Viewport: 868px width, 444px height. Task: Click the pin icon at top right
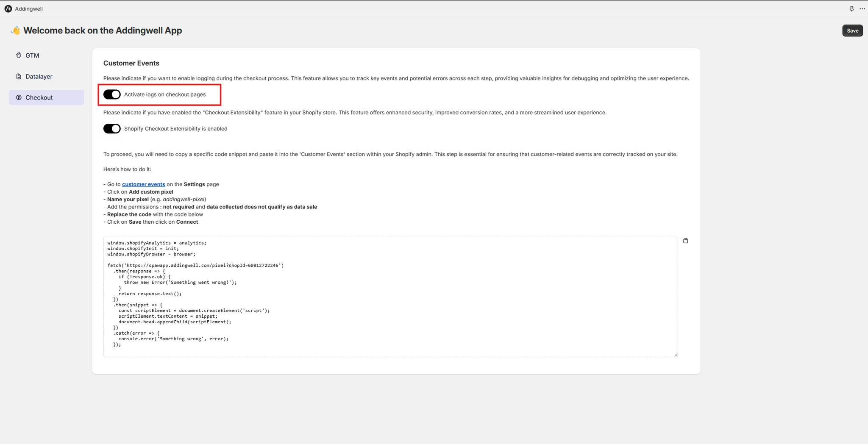click(x=851, y=8)
